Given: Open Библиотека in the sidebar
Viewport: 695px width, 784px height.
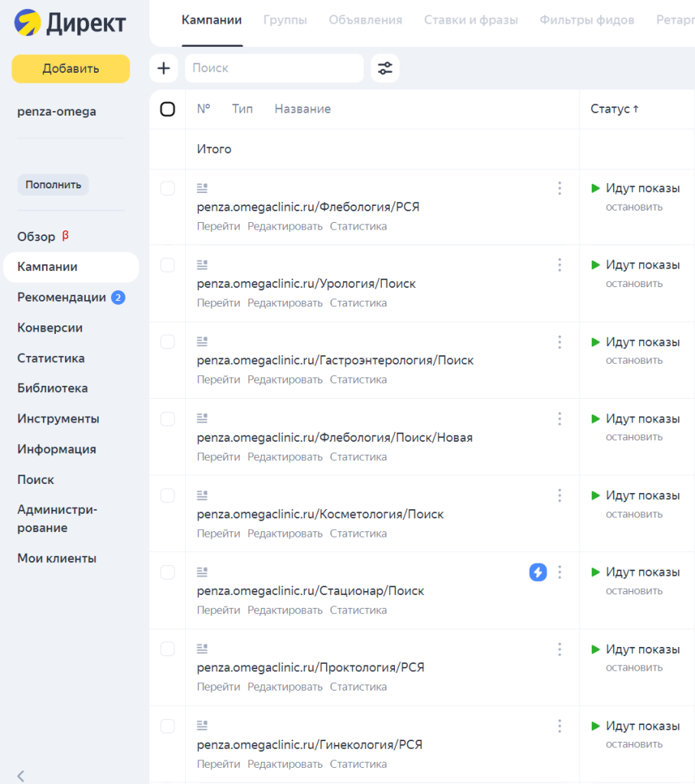Looking at the screenshot, I should coord(53,388).
